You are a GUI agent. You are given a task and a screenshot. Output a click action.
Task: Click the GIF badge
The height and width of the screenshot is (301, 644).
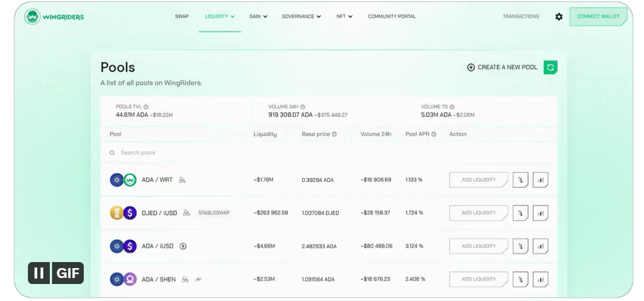coord(68,273)
